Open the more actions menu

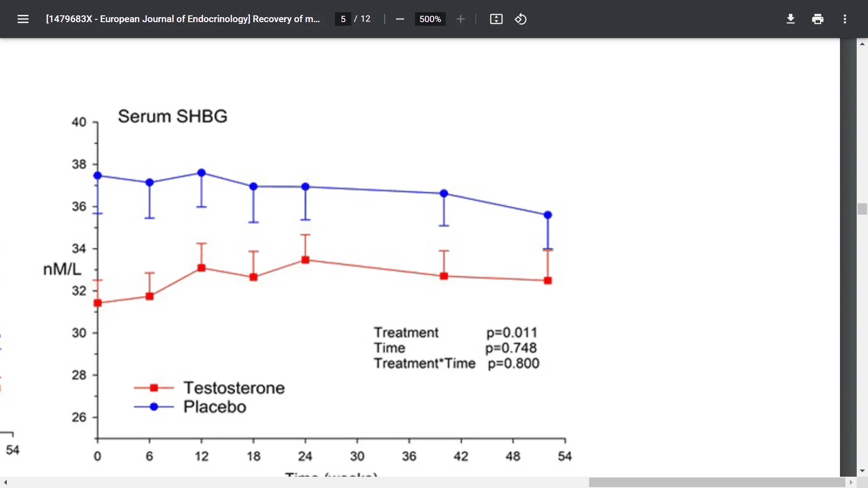pos(845,19)
